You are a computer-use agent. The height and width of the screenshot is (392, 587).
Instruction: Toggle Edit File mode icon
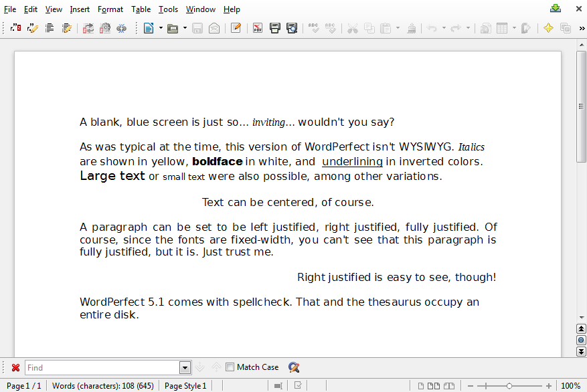click(x=236, y=28)
